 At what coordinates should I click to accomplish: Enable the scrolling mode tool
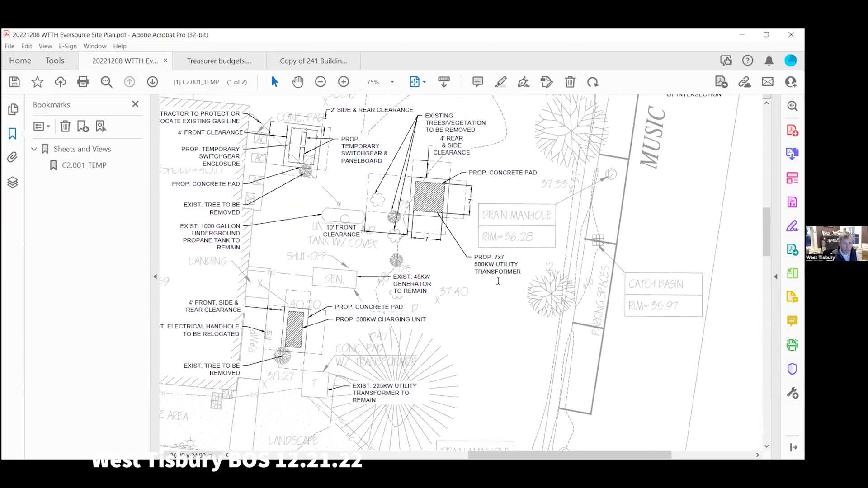(444, 82)
